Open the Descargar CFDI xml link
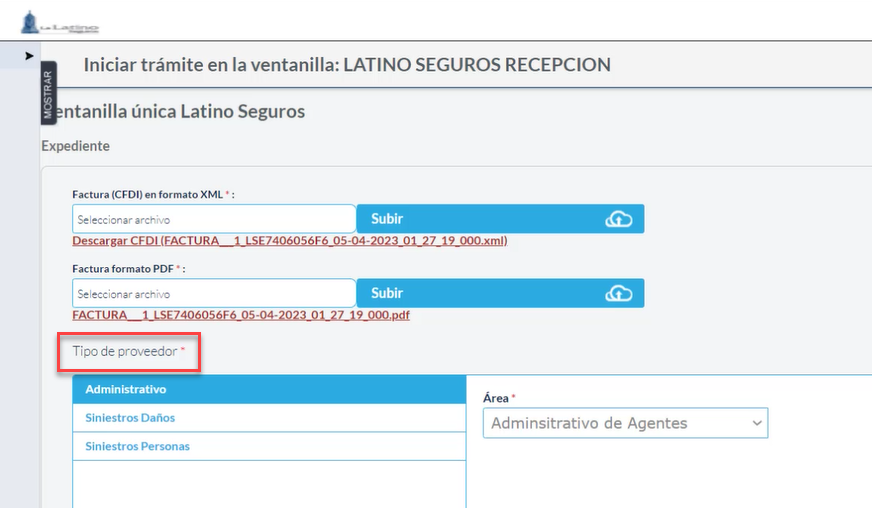 [x=290, y=241]
